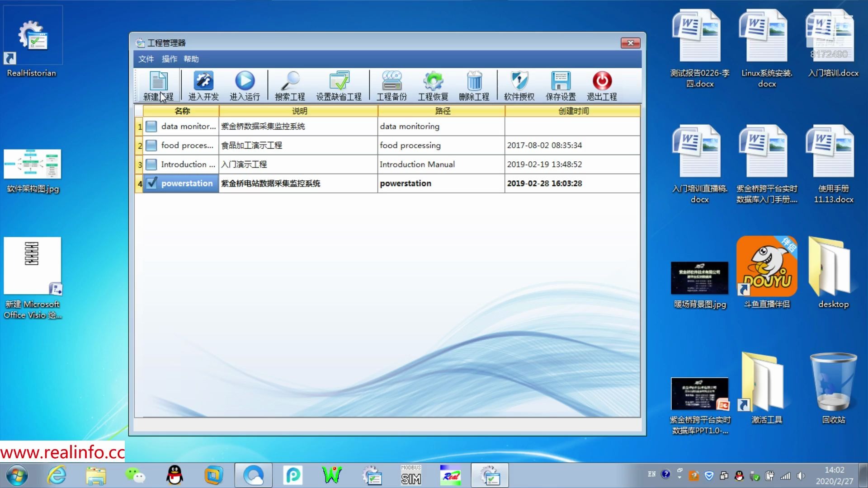The width and height of the screenshot is (868, 488).
Task: Click 删除工程 (Delete Project) icon
Action: click(474, 85)
